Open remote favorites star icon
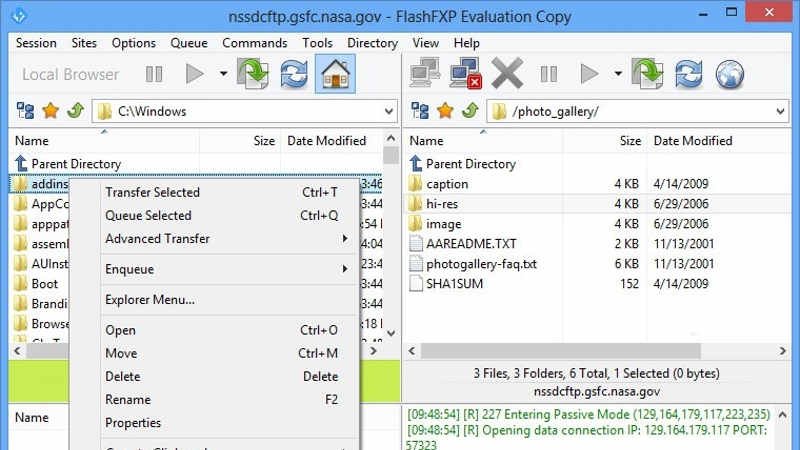This screenshot has width=800, height=450. click(445, 111)
